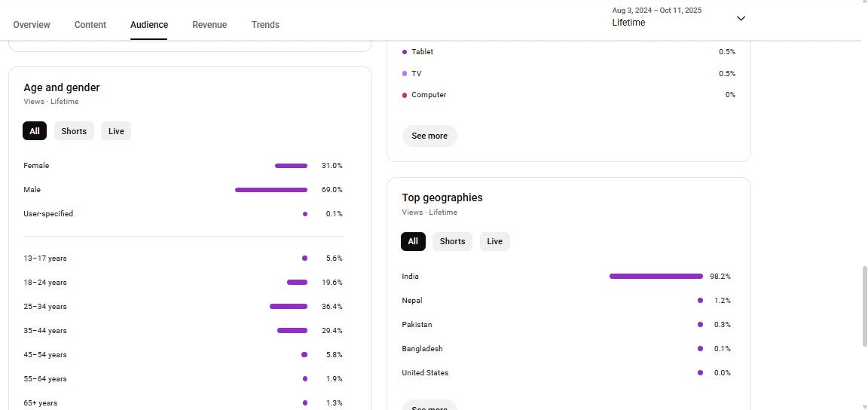
Task: Click the Male percentage bar
Action: click(271, 190)
